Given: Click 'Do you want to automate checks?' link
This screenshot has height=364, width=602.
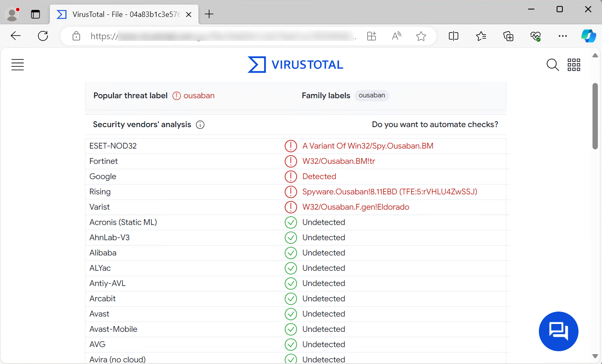Looking at the screenshot, I should pos(435,125).
